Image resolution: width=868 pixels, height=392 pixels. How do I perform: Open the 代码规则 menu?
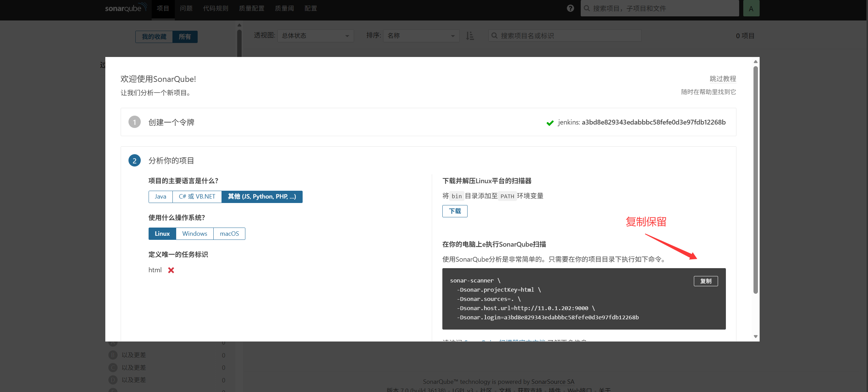coord(216,9)
